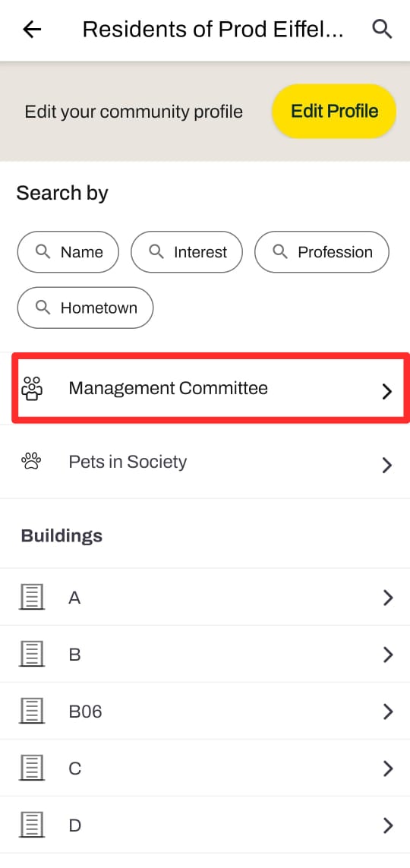Open the Pets in Society list item
410x868 pixels.
coord(205,462)
